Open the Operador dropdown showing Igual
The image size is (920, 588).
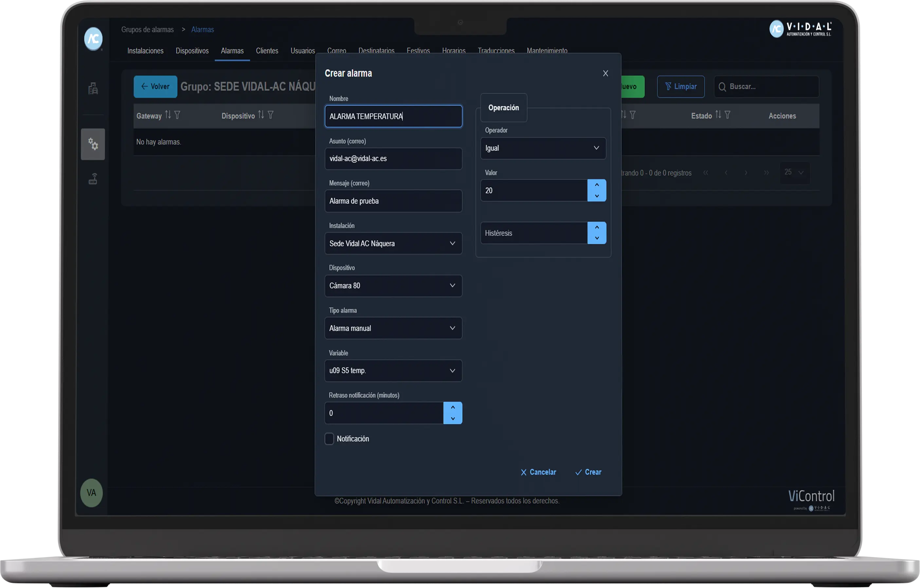point(543,148)
